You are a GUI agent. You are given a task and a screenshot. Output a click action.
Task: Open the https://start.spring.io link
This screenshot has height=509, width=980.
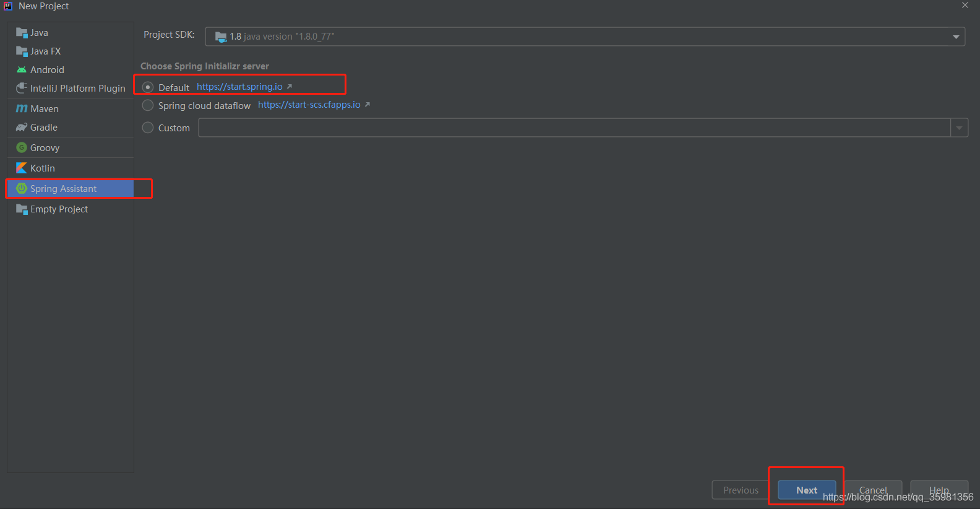coord(239,87)
